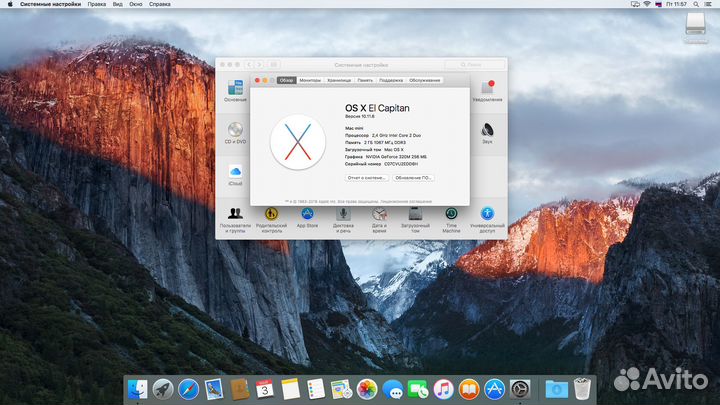Open Родительский контроль pane

coord(271,220)
